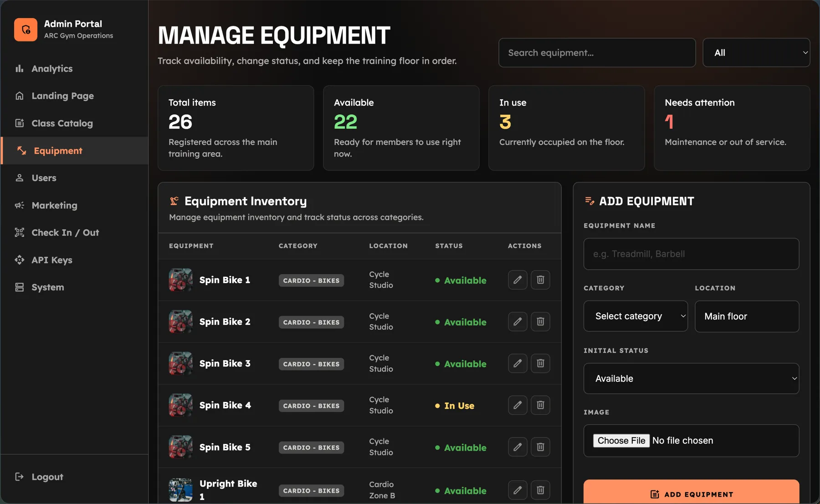Delete Spin Bike 3 with trash icon
The width and height of the screenshot is (820, 504).
pos(540,363)
